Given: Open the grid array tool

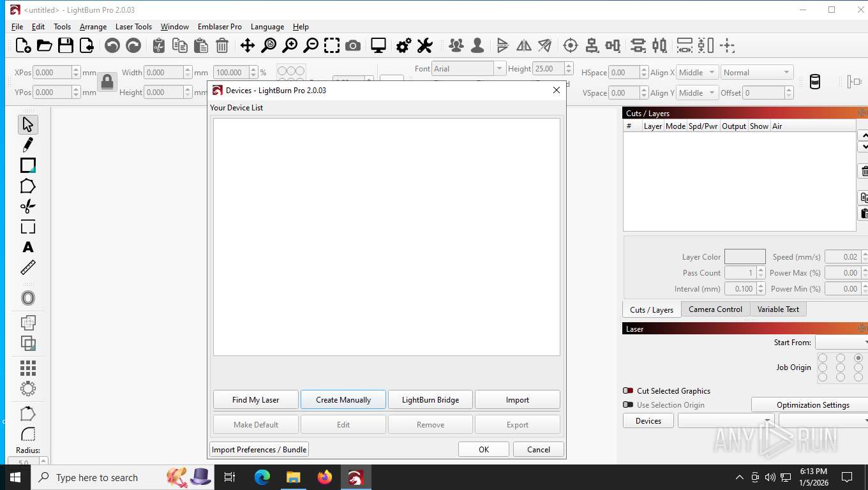Looking at the screenshot, I should [x=28, y=368].
